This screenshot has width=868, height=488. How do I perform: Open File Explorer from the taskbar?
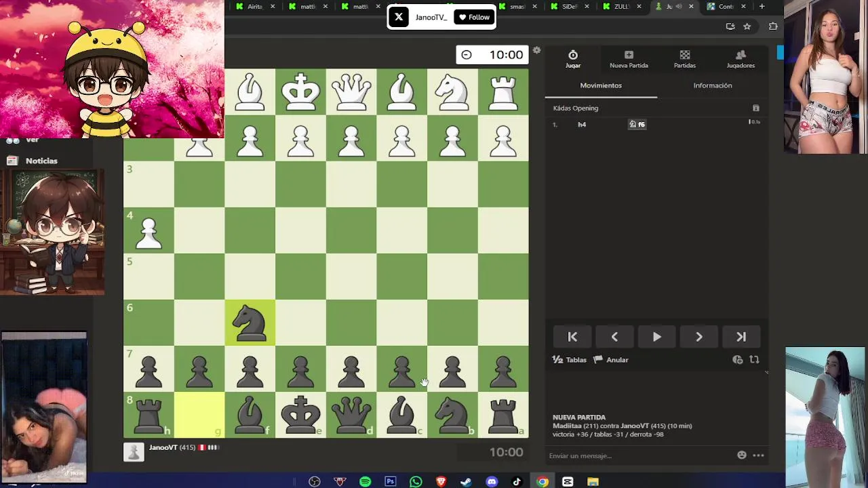(x=593, y=482)
